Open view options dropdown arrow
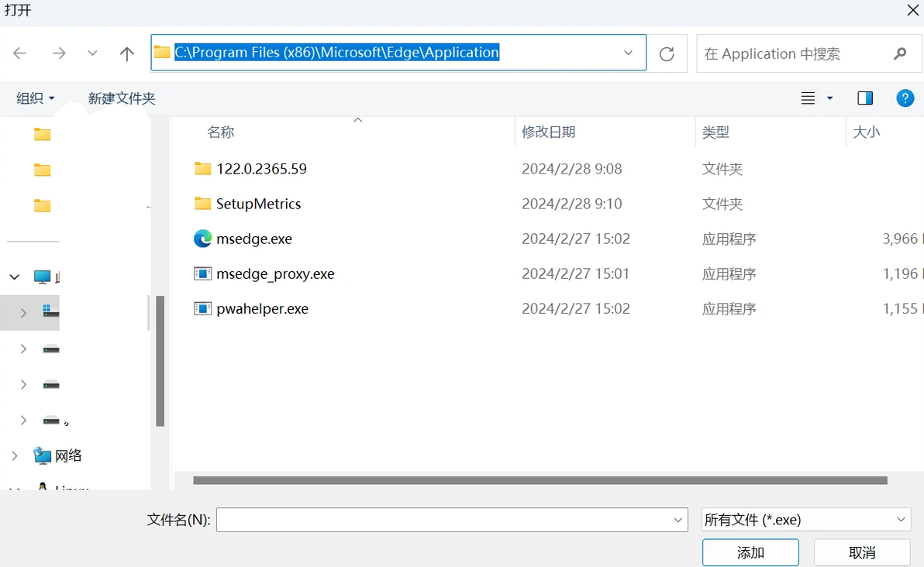 pyautogui.click(x=829, y=98)
